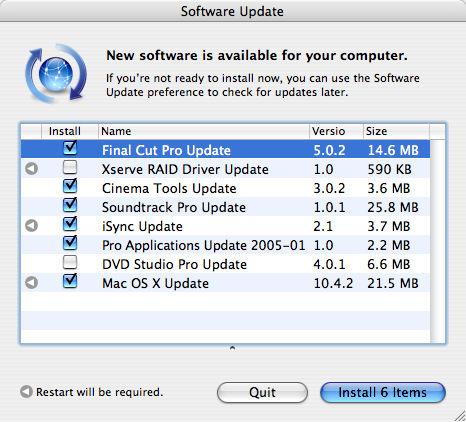Select the Final Cut Pro Update row
Screen dimensions: 466x422
coord(225,149)
